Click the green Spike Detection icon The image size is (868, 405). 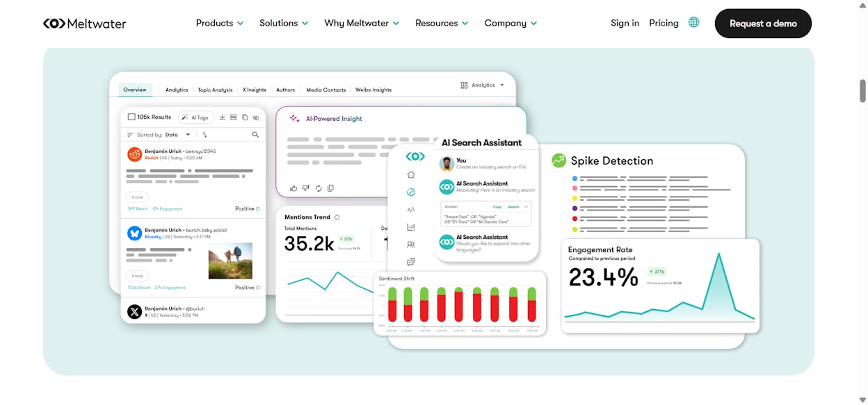pos(558,160)
